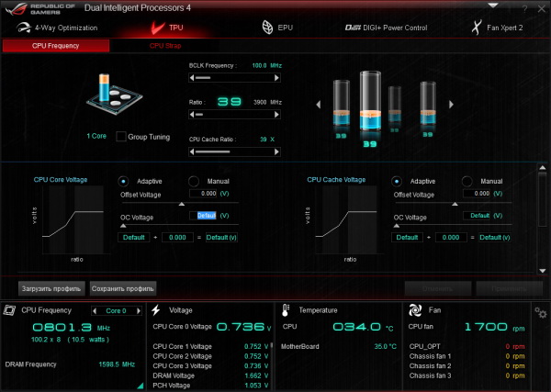Image resolution: width=551 pixels, height=392 pixels.
Task: Click next arrow on Core 0 selector
Action: click(x=140, y=310)
